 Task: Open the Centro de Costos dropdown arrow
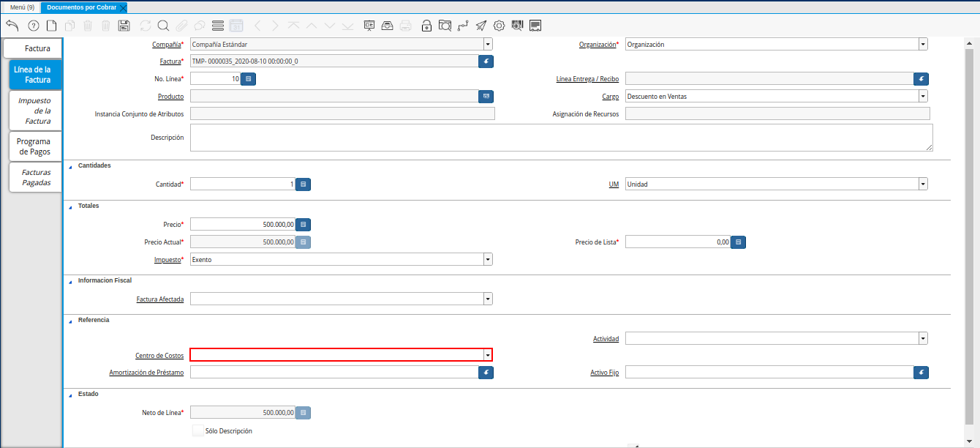point(488,355)
